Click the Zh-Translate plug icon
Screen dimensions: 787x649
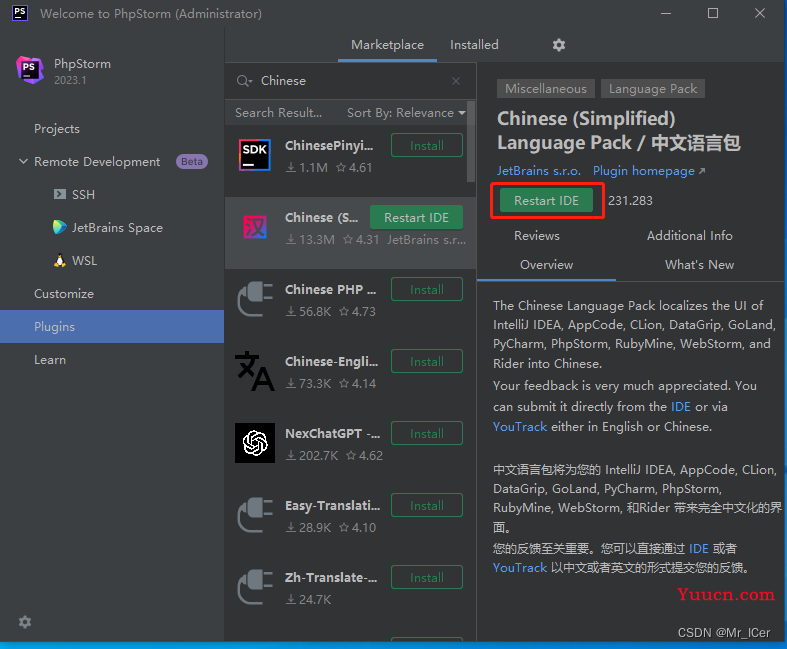coord(255,587)
